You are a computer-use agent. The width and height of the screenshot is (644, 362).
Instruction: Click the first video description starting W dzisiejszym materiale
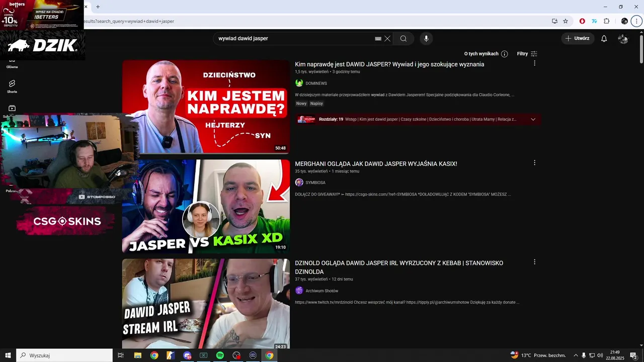(405, 95)
